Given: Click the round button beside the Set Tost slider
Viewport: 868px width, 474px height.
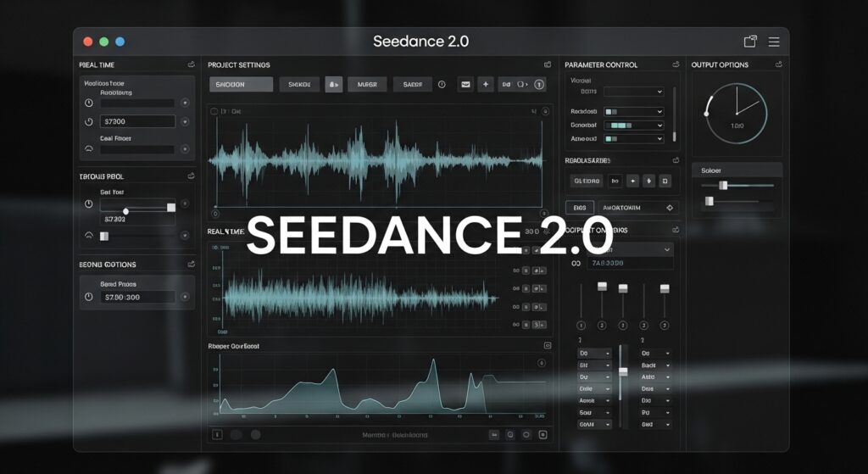Looking at the screenshot, I should pyautogui.click(x=185, y=204).
